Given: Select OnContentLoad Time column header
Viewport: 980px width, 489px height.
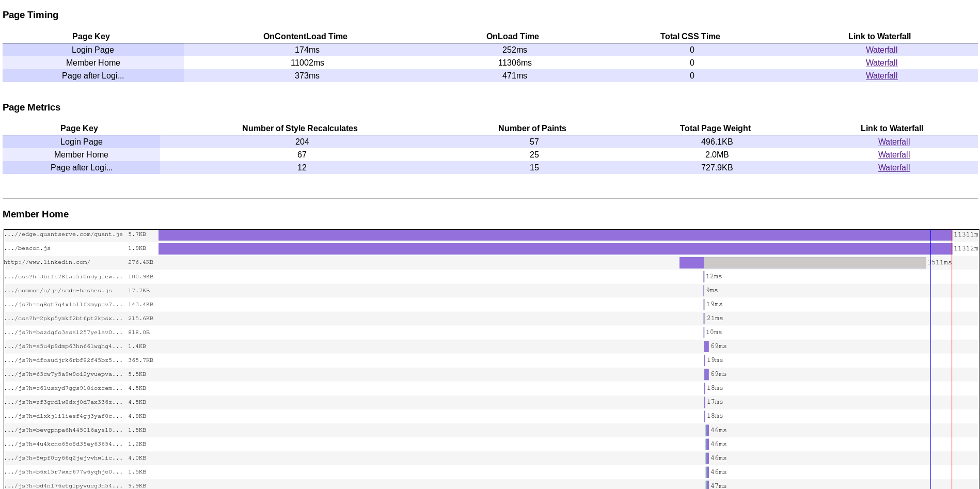Looking at the screenshot, I should [x=305, y=37].
